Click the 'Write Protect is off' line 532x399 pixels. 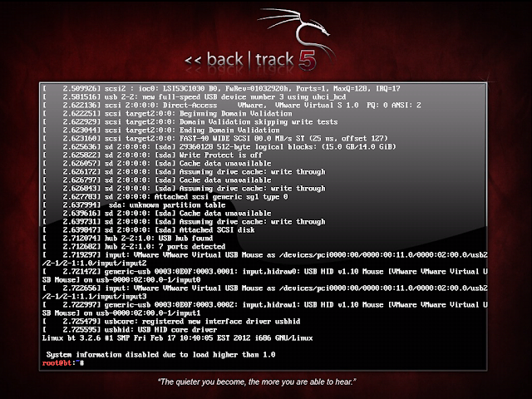point(152,155)
